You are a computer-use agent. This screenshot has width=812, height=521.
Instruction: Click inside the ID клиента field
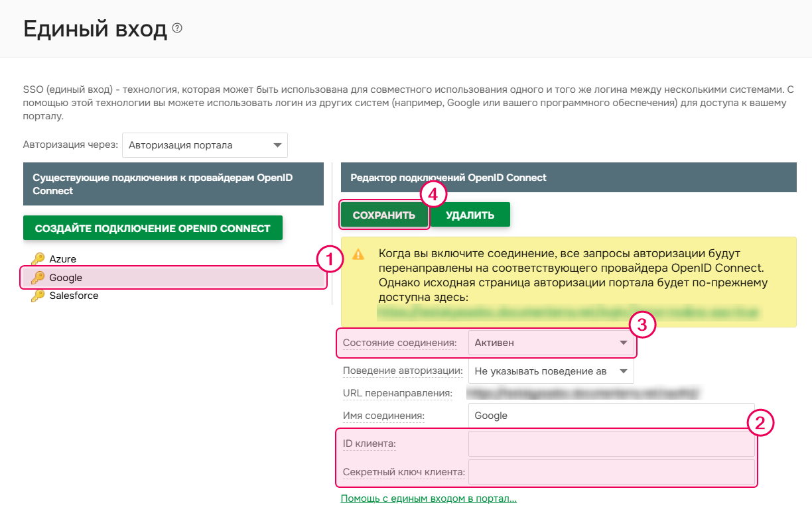click(610, 443)
